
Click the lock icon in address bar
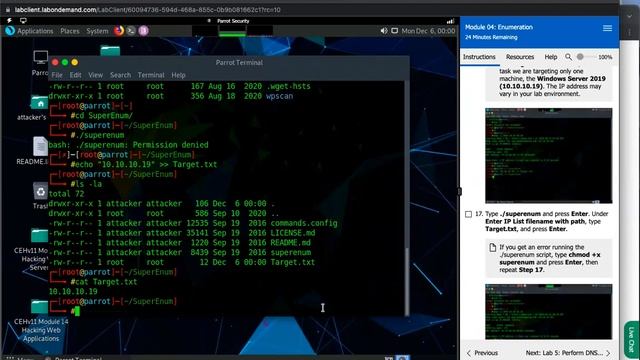point(7,9)
